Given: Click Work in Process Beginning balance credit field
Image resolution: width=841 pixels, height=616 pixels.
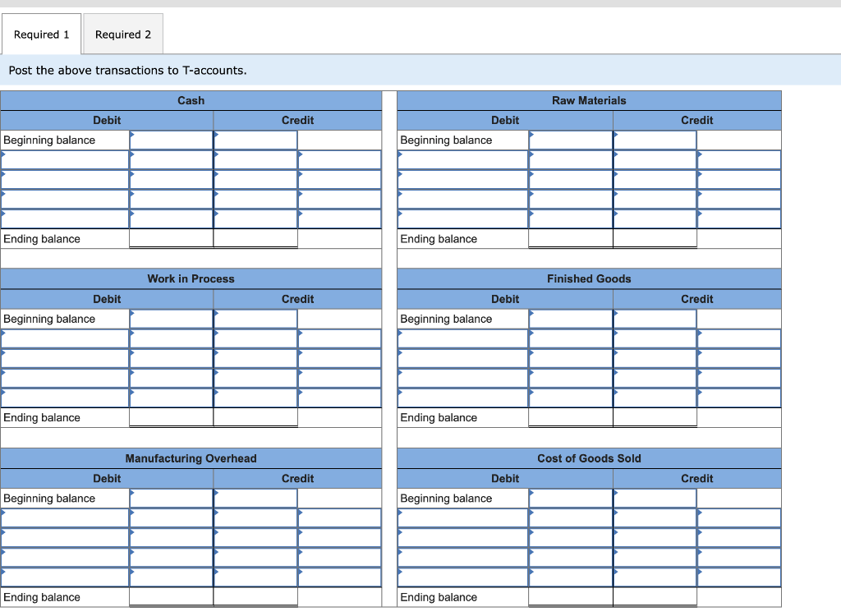Looking at the screenshot, I should 255,319.
